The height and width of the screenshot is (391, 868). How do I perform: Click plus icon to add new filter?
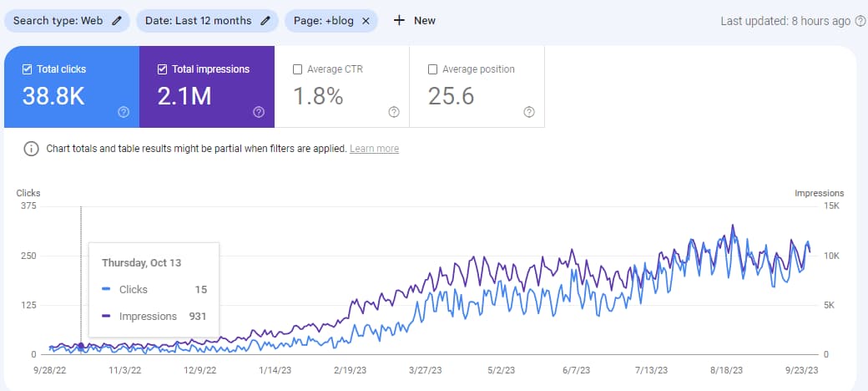click(x=399, y=21)
